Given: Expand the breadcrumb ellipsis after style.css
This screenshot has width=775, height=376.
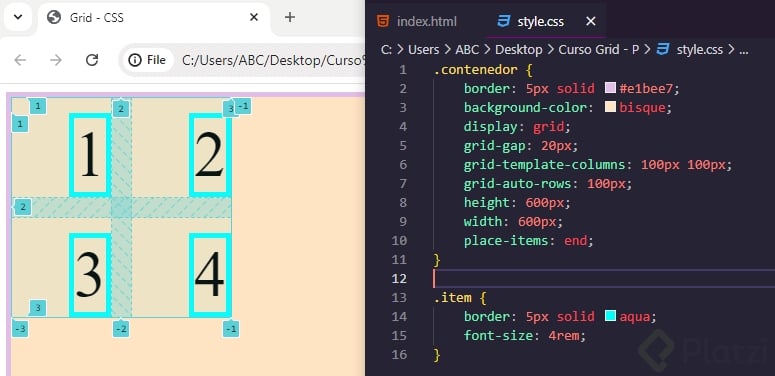Looking at the screenshot, I should pos(743,49).
